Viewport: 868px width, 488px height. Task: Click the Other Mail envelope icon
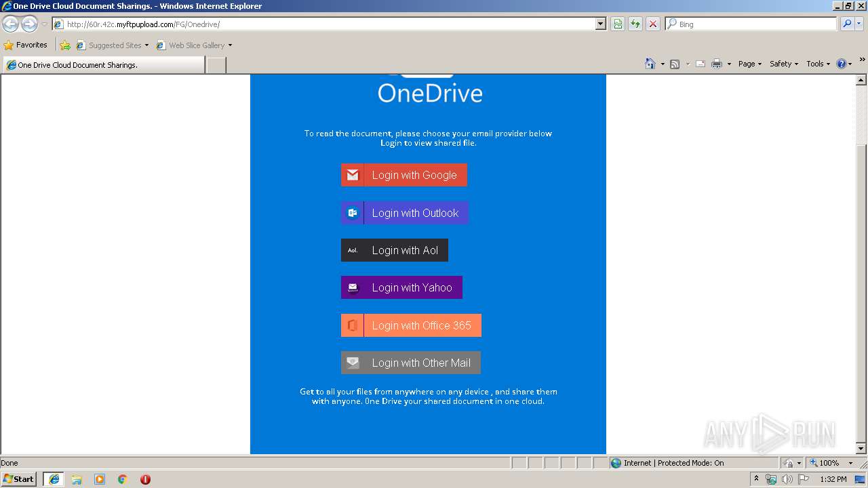(353, 363)
